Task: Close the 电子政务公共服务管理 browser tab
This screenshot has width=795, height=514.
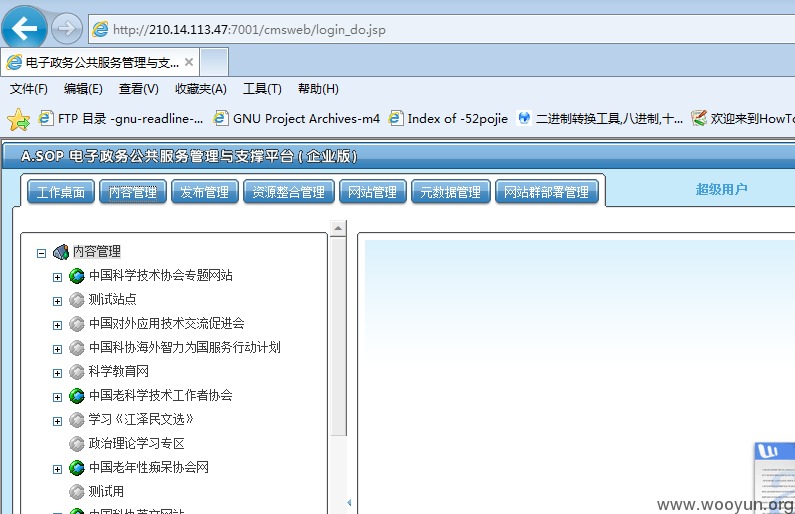Action: pyautogui.click(x=189, y=62)
